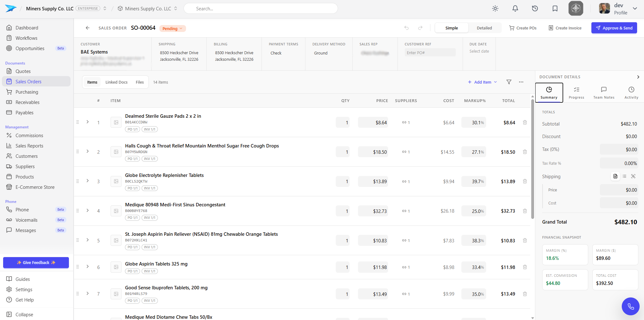Viewport: 644px width, 320px height.
Task: Select the Linked Docs tab
Action: coord(117,82)
